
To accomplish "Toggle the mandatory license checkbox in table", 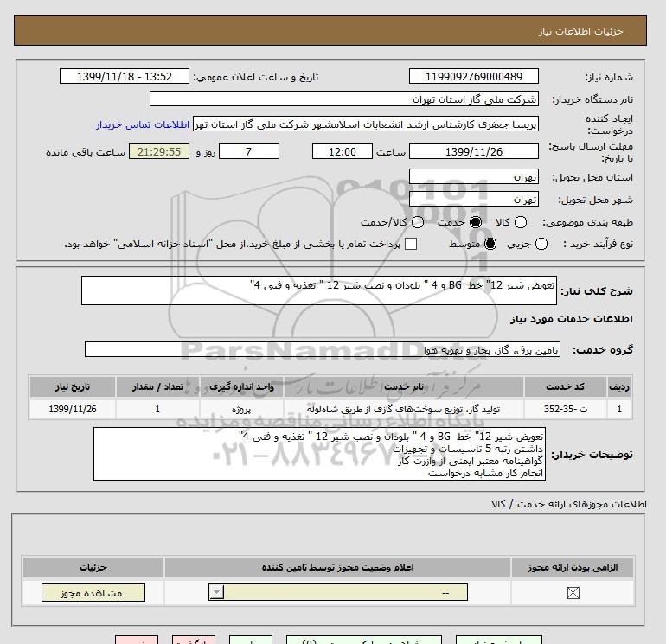I will click(x=573, y=593).
